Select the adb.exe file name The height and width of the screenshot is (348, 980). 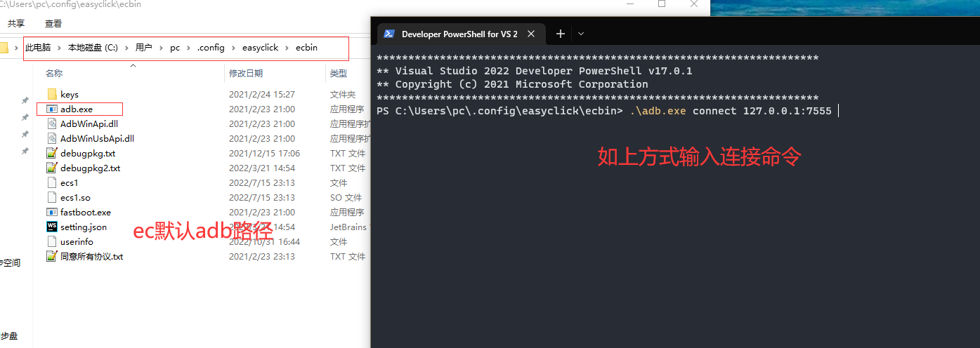(x=77, y=109)
